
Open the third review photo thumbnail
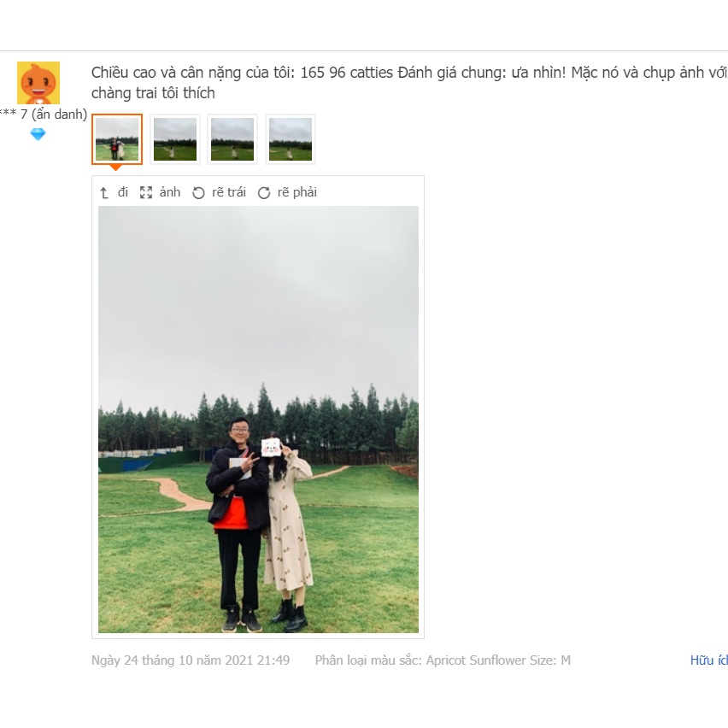point(232,139)
